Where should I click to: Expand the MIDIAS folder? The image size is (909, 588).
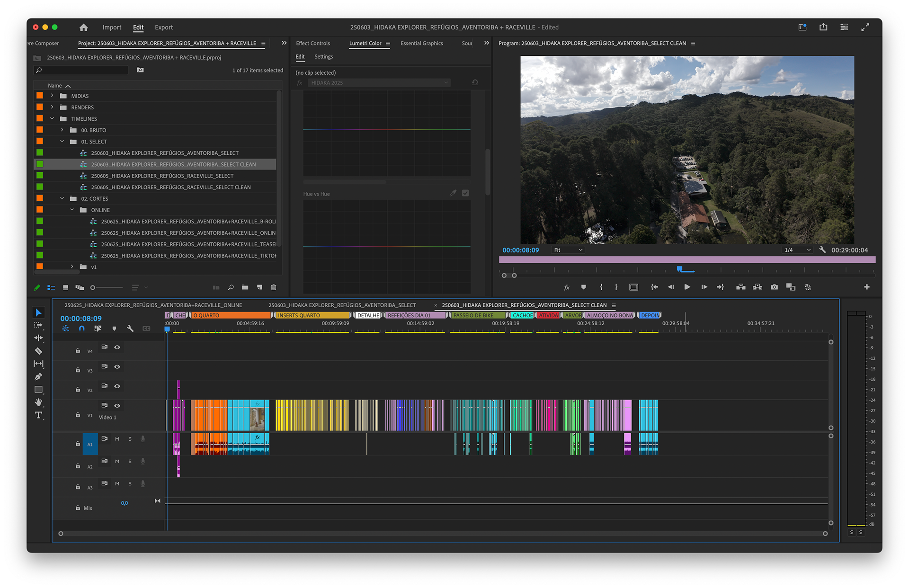(52, 96)
